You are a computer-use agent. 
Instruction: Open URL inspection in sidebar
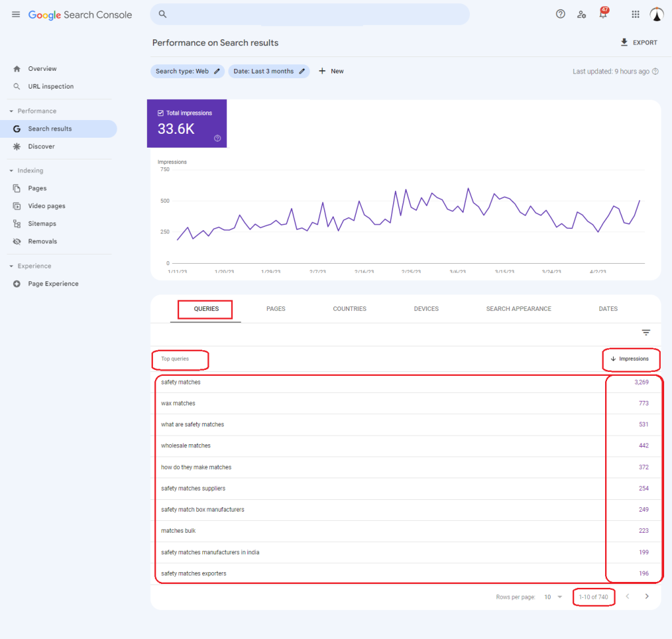[51, 87]
